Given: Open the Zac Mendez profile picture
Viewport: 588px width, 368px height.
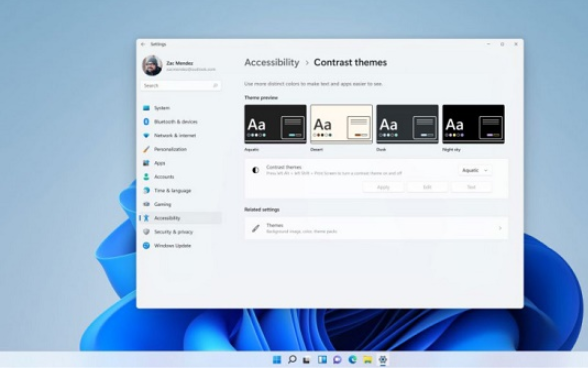Looking at the screenshot, I should (152, 65).
